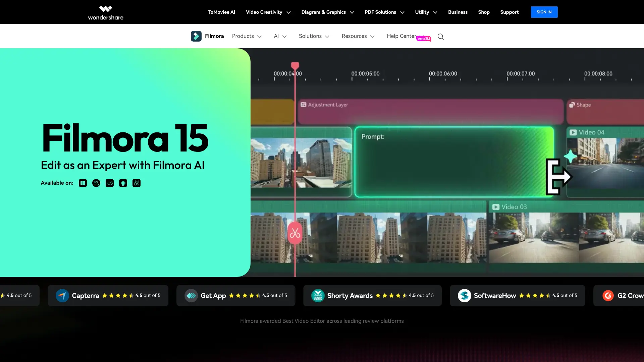The image size is (644, 362).
Task: Open the search magnifier icon
Action: tap(441, 37)
